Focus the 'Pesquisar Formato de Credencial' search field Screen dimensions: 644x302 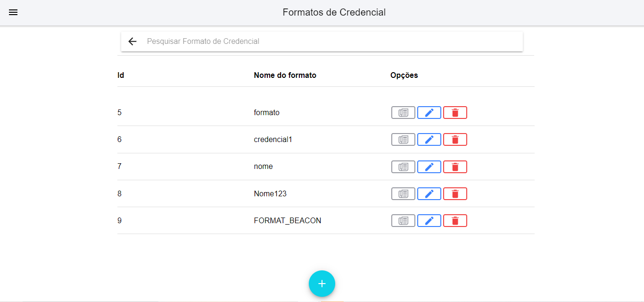point(330,42)
